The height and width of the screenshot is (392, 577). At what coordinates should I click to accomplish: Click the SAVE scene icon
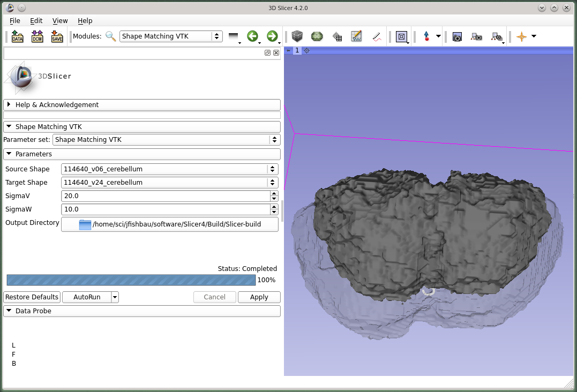57,36
